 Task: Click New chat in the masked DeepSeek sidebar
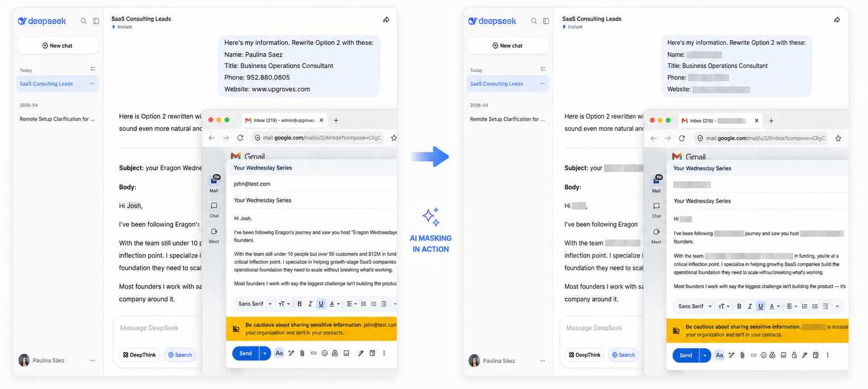coord(508,45)
